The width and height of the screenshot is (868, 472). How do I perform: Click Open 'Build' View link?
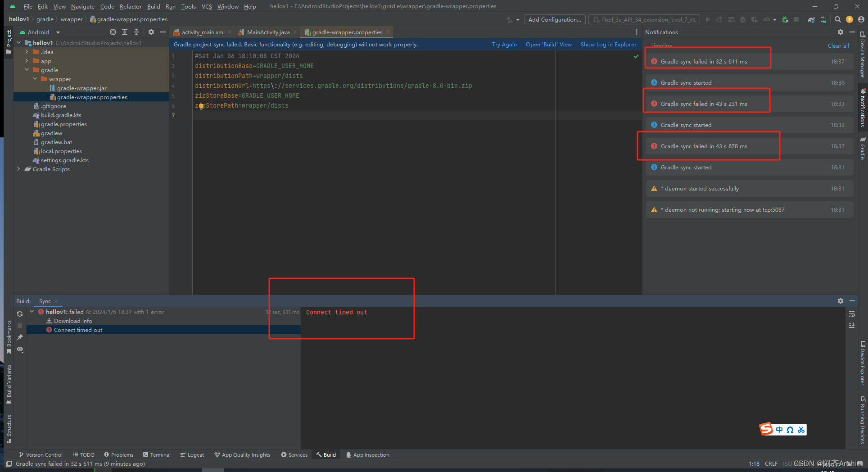(x=549, y=44)
